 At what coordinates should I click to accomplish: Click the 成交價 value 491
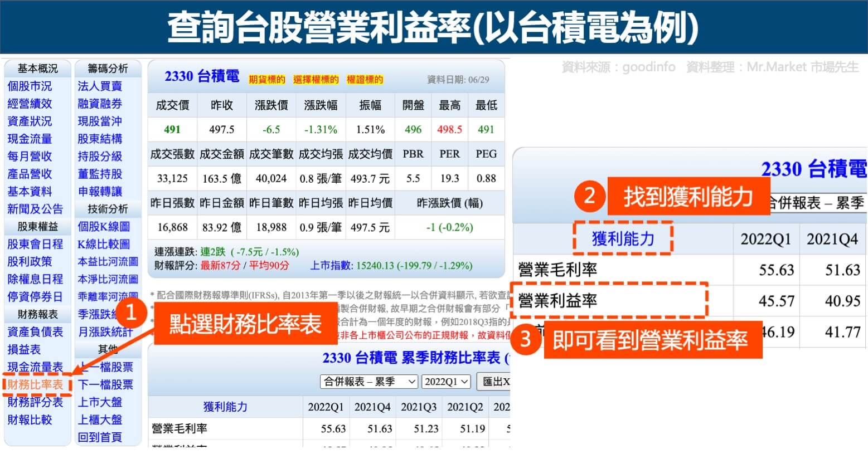(x=172, y=129)
